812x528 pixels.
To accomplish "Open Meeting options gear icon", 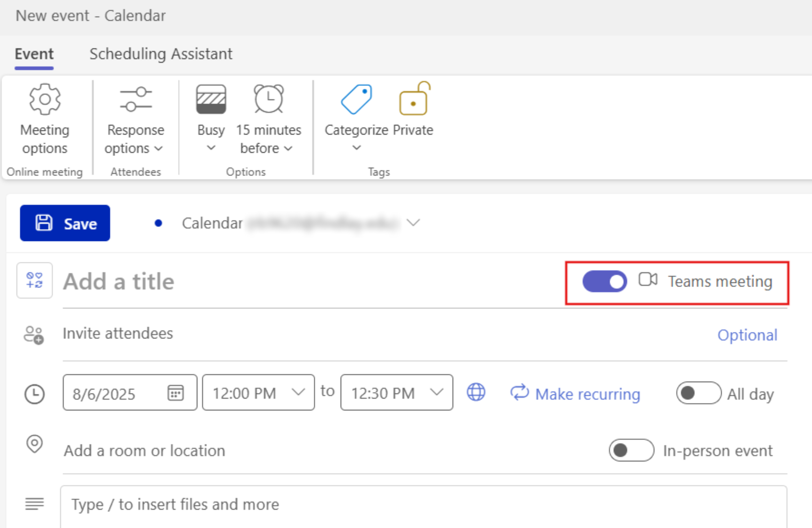I will pos(45,100).
